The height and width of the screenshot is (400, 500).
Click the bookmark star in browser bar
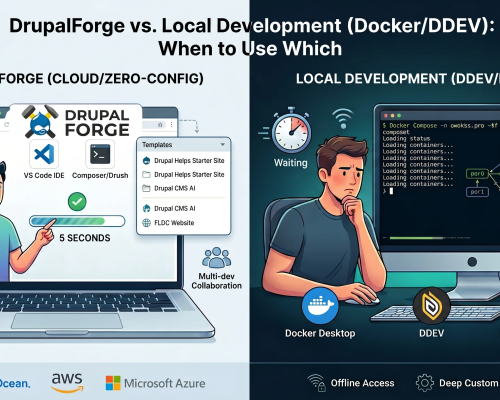(160, 125)
